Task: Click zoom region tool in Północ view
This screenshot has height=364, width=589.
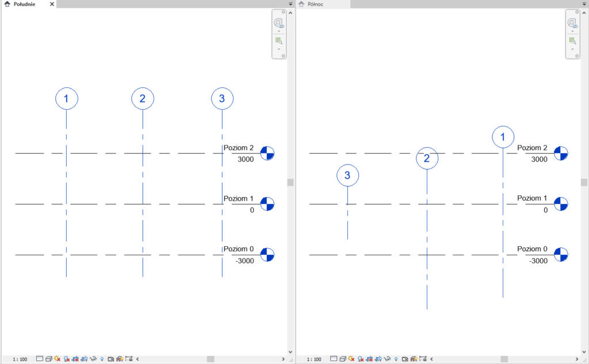Action: click(x=573, y=41)
